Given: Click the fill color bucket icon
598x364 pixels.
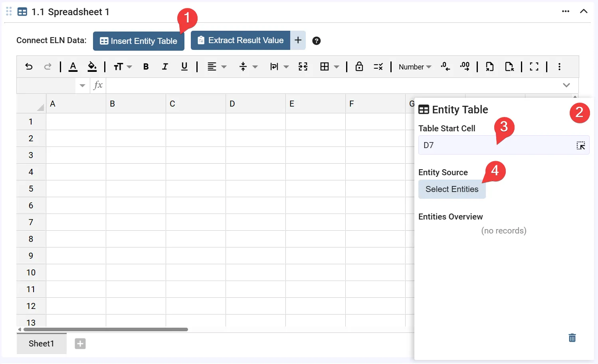Looking at the screenshot, I should tap(92, 67).
